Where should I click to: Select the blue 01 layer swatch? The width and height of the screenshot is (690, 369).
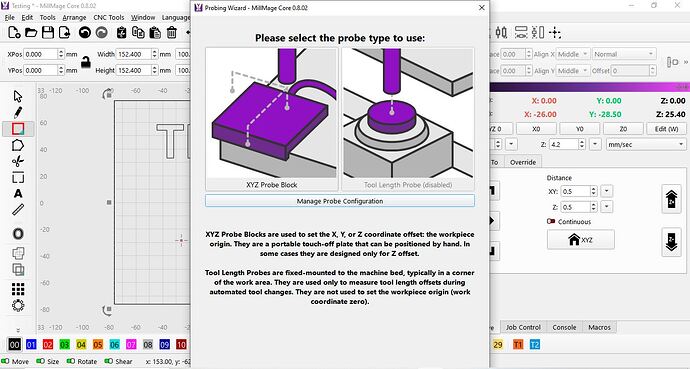[x=31, y=345]
